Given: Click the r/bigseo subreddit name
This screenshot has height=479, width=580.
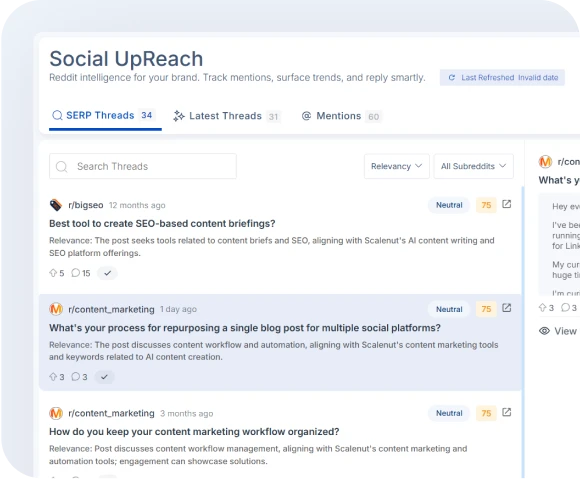Looking at the screenshot, I should point(86,205).
